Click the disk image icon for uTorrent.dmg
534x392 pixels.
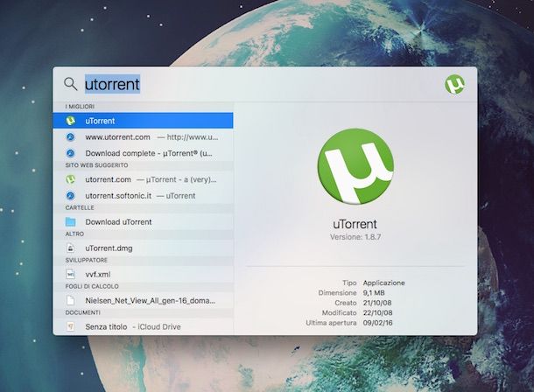(x=71, y=248)
